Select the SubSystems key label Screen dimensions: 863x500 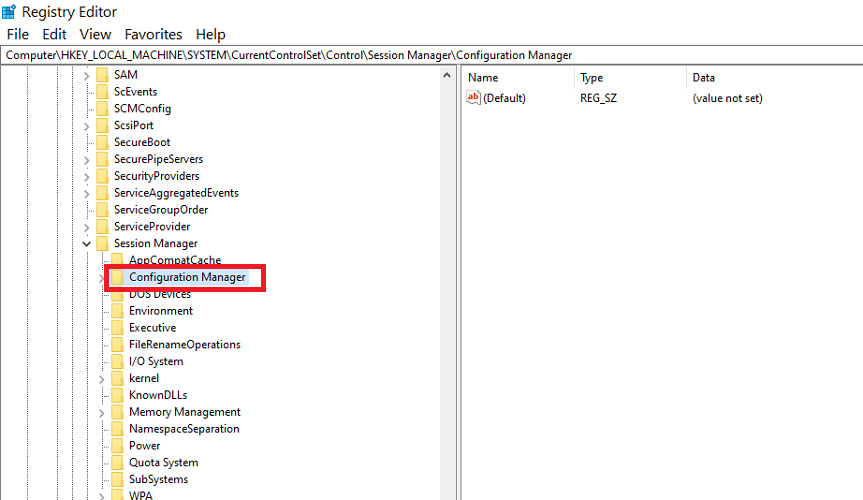[159, 480]
